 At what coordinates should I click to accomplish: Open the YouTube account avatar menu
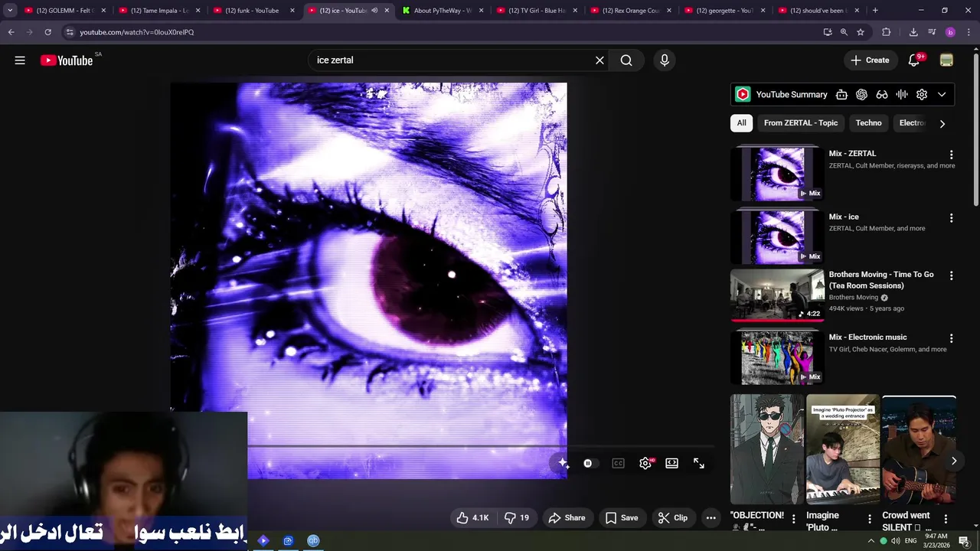click(946, 60)
